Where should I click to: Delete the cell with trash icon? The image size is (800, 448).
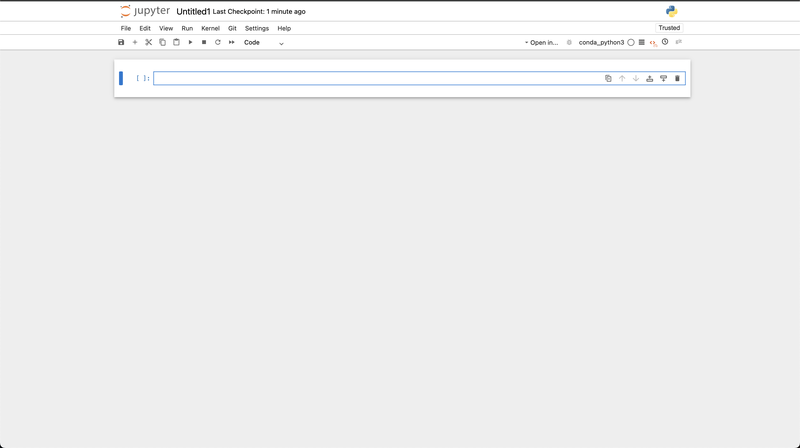(677, 79)
